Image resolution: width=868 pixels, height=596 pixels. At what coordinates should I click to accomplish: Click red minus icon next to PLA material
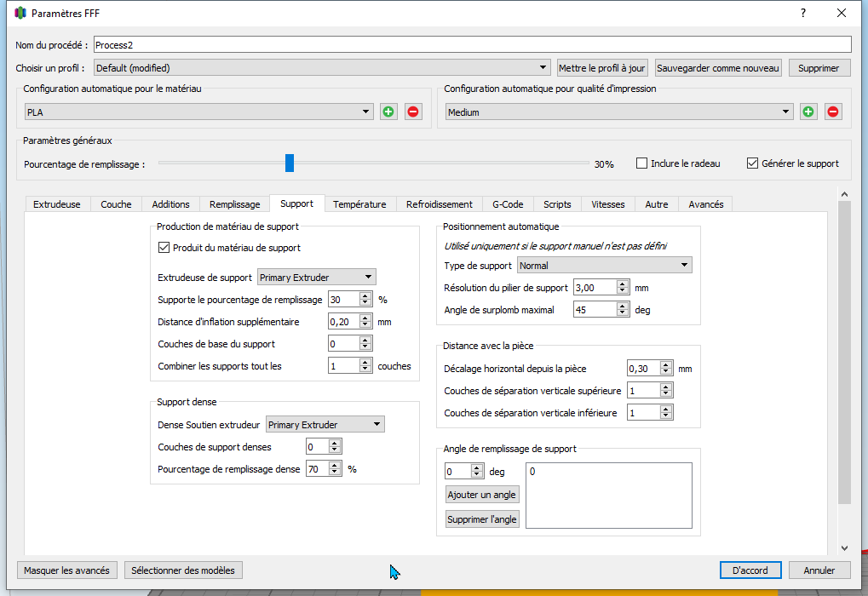413,112
